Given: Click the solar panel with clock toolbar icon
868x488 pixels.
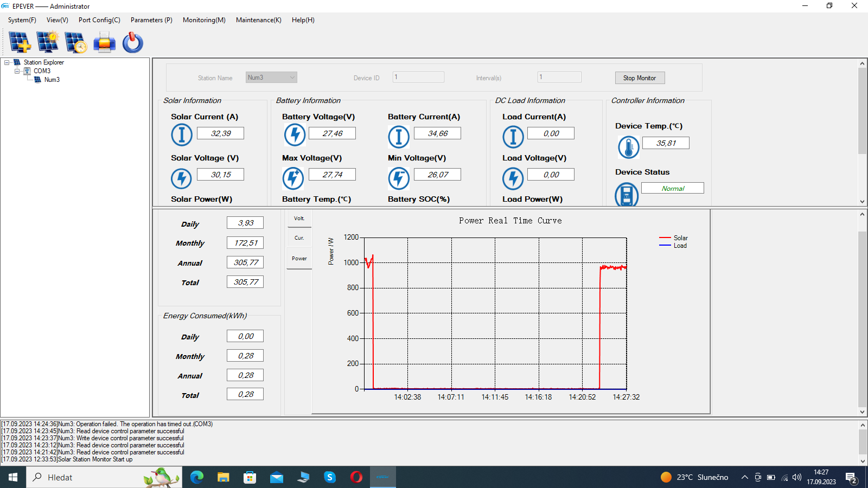Looking at the screenshot, I should (x=75, y=42).
